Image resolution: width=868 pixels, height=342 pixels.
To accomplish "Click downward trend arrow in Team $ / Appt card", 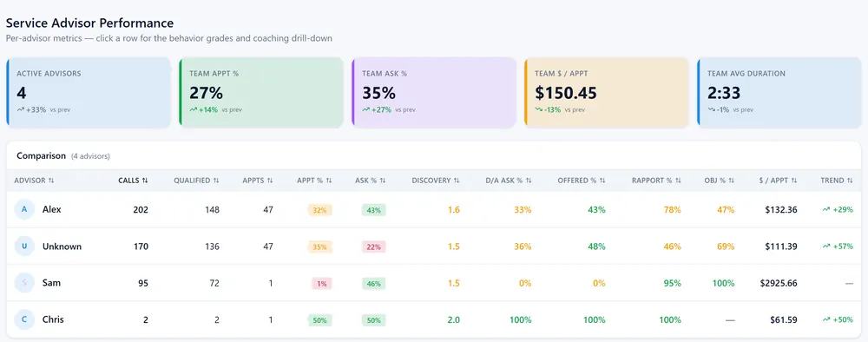I will click(x=539, y=109).
